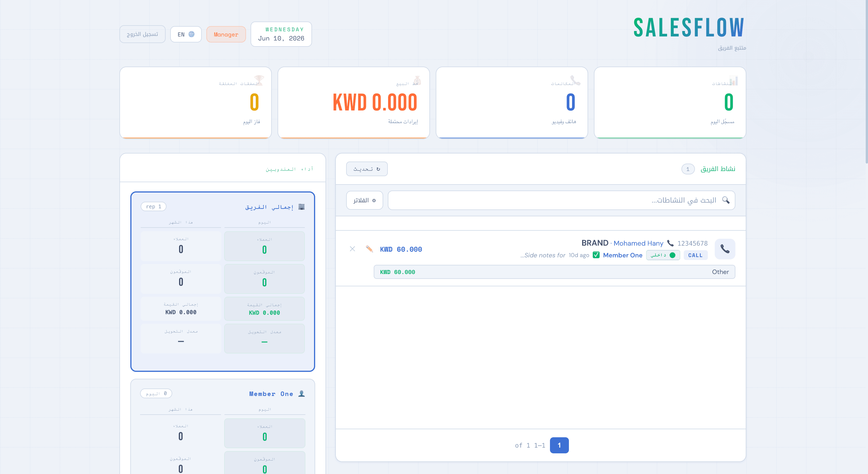Open the الفلاتر filters button
Viewport: 868px width, 474px height.
tap(364, 200)
